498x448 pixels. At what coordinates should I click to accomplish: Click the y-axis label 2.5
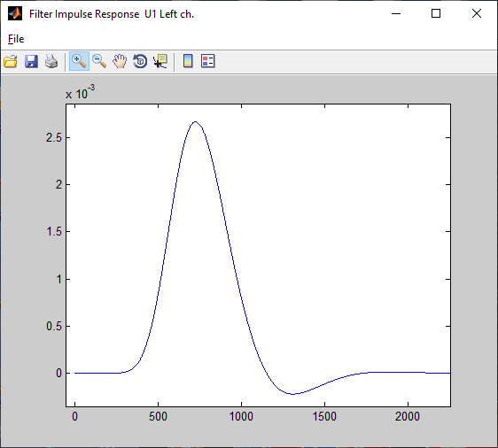coord(54,138)
